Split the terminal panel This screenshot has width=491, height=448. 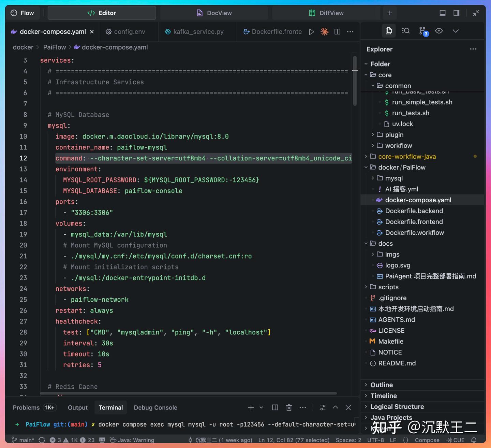click(x=275, y=407)
